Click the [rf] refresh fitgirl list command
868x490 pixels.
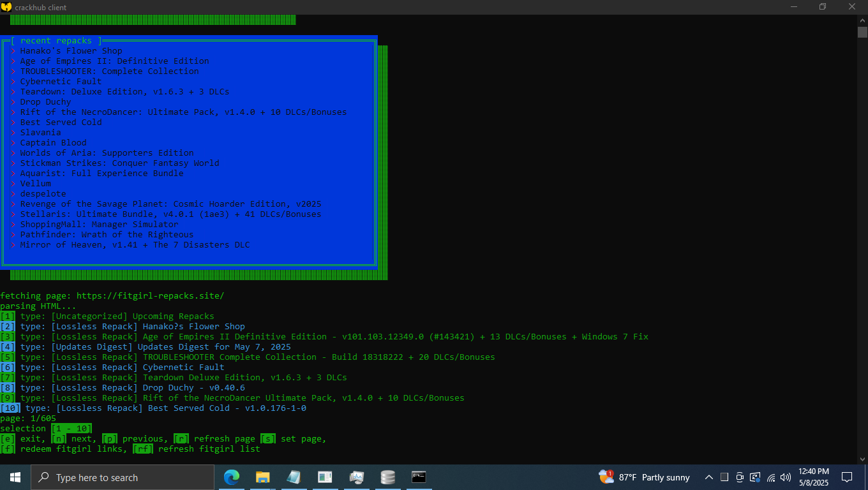tap(197, 449)
